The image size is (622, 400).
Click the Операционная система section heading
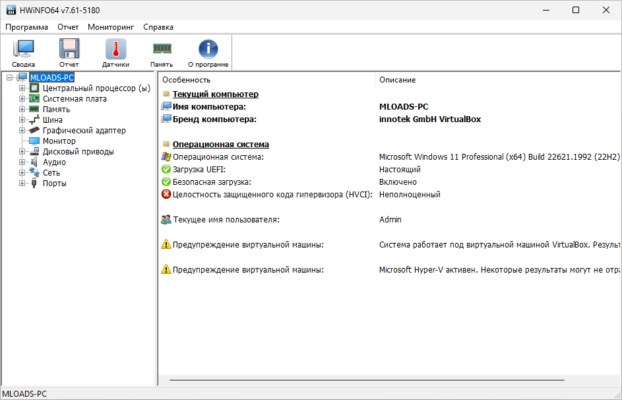221,144
